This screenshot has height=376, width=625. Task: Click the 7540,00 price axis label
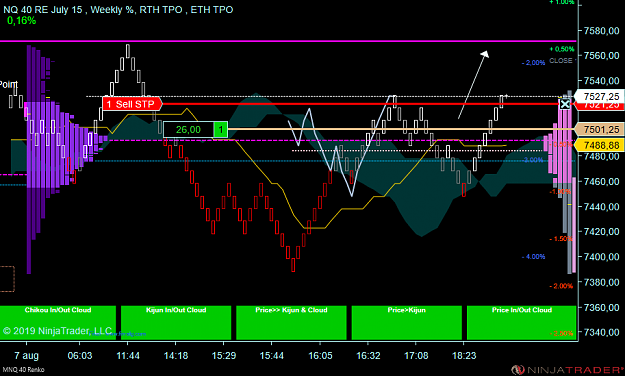pyautogui.click(x=601, y=81)
